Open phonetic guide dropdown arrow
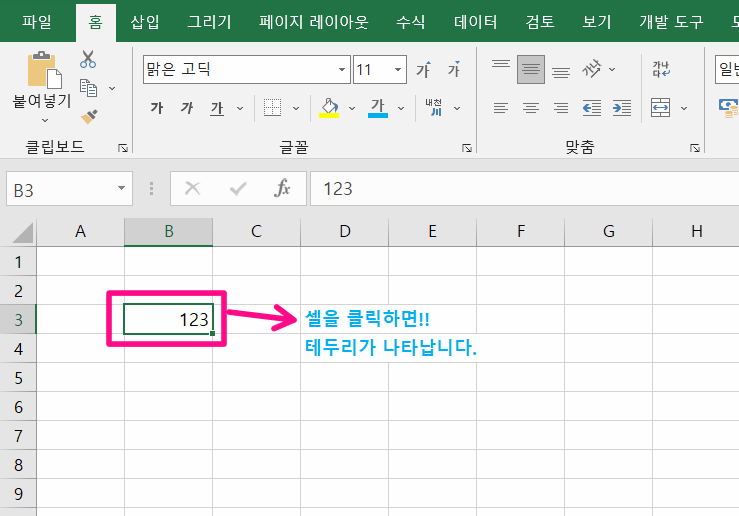 point(457,108)
